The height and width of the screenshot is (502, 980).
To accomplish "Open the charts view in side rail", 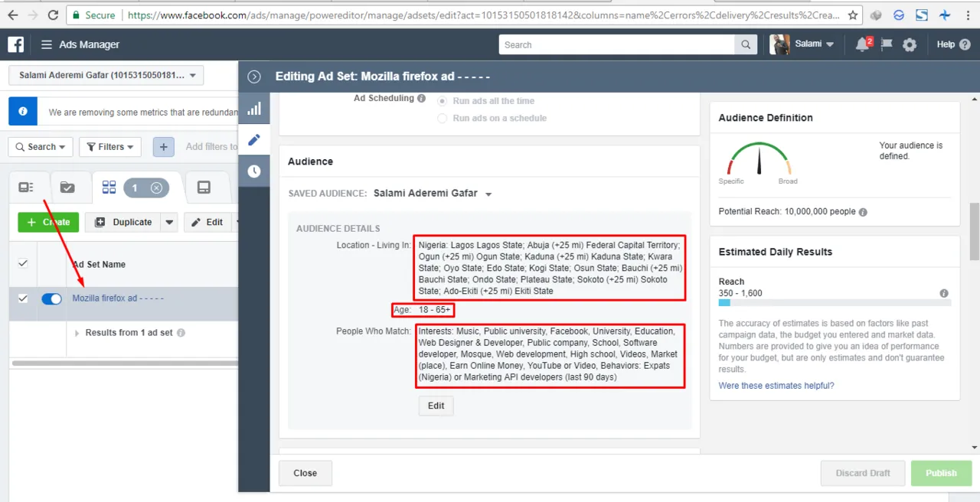I will (254, 109).
